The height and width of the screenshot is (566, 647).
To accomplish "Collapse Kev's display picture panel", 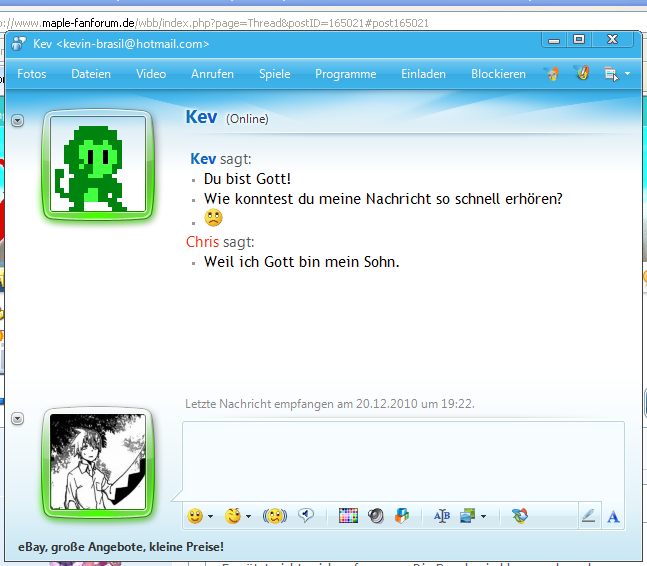I will [x=17, y=120].
